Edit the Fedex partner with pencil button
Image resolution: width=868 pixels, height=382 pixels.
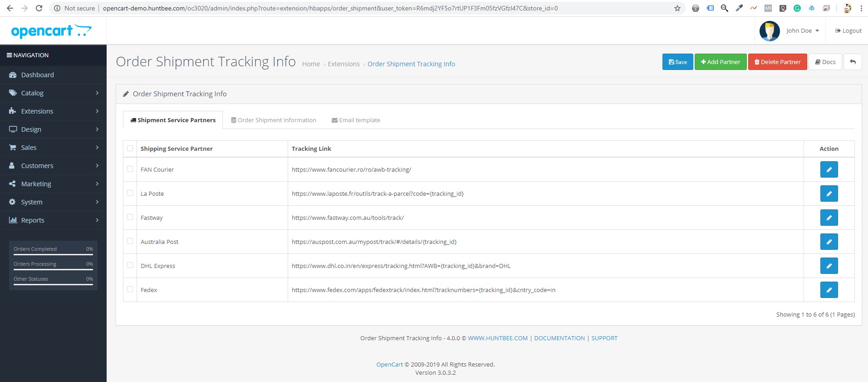pyautogui.click(x=829, y=290)
